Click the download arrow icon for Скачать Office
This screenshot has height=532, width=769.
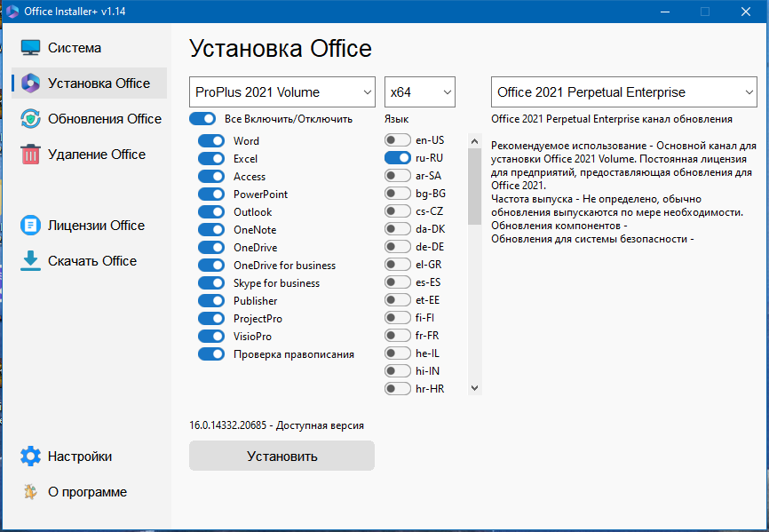(31, 261)
